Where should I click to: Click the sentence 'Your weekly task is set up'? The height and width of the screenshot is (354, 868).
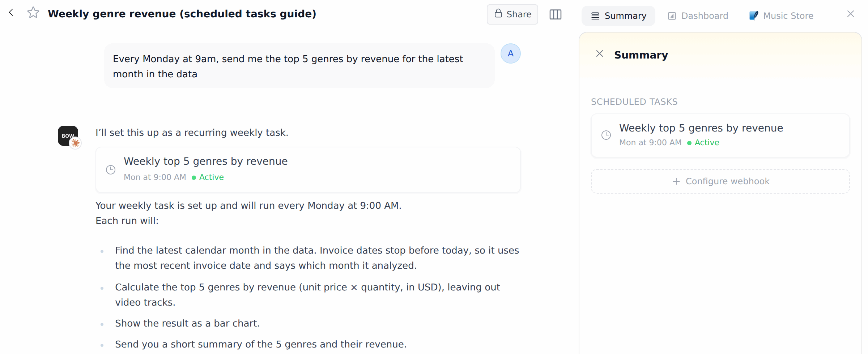(248, 206)
